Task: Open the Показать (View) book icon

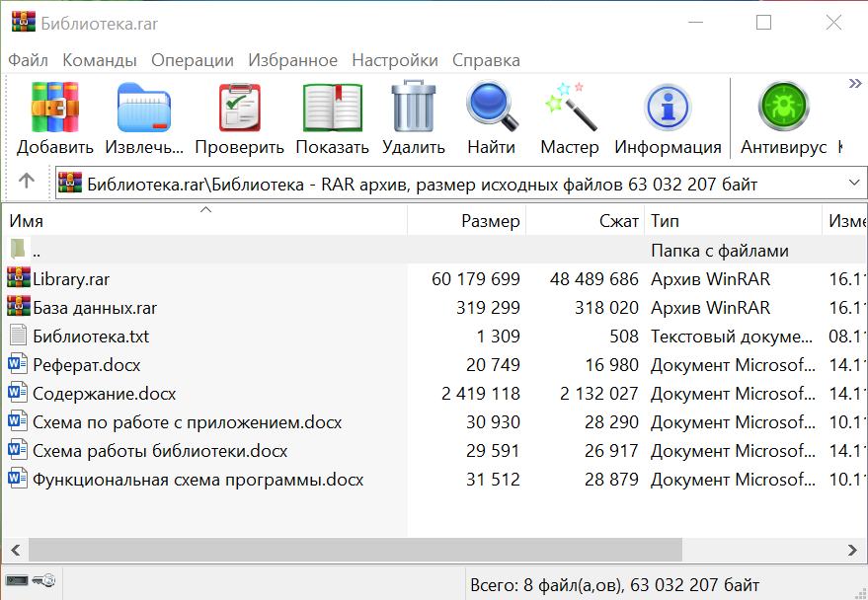Action: pos(332,108)
